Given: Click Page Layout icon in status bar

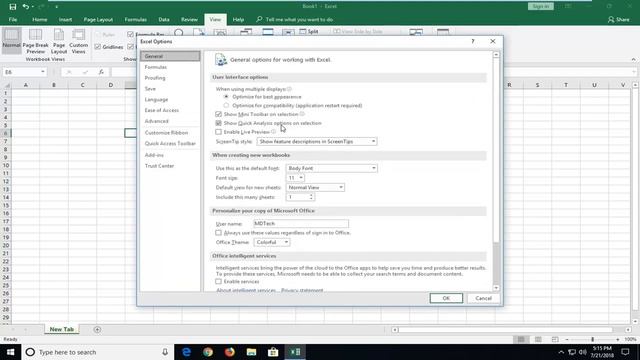Looking at the screenshot, I should [538, 339].
